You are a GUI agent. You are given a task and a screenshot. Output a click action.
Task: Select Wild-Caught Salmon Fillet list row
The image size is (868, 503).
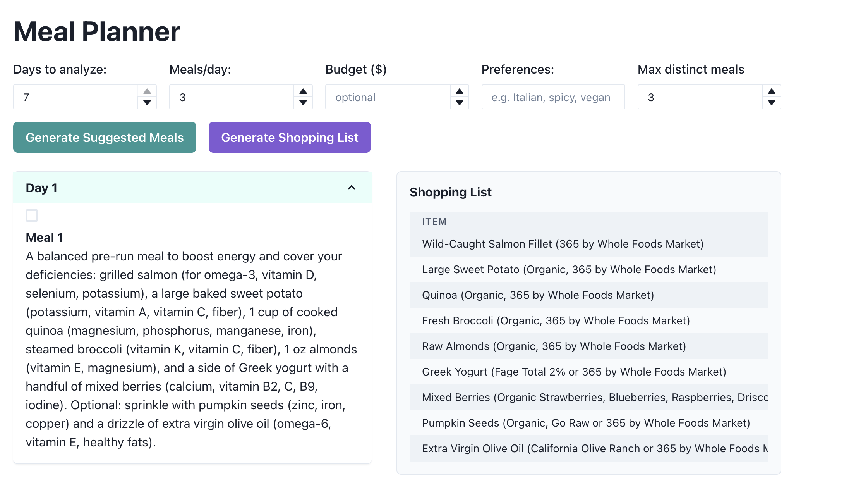563,244
